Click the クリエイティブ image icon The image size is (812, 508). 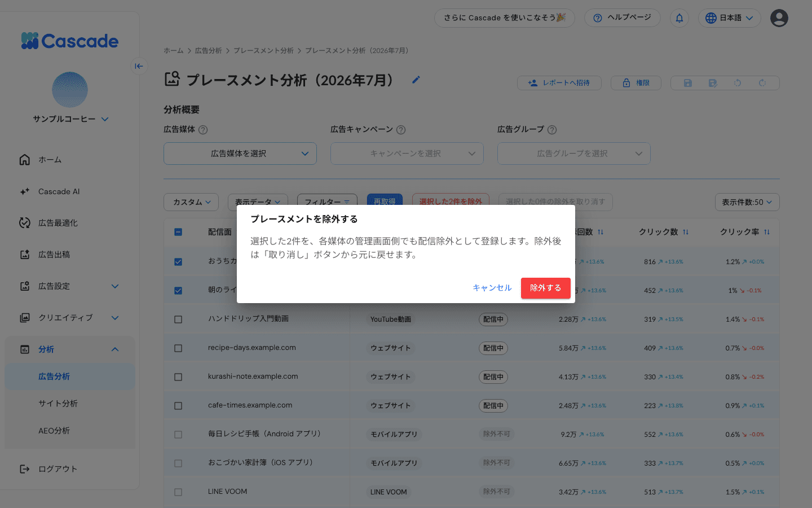[25, 318]
